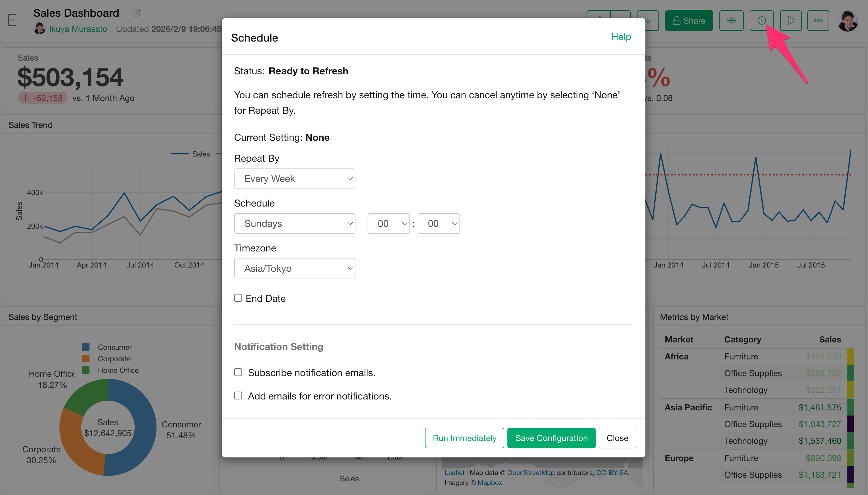Open the hour selector dropdown
Screen dimensions: 868x495
pyautogui.click(x=389, y=223)
